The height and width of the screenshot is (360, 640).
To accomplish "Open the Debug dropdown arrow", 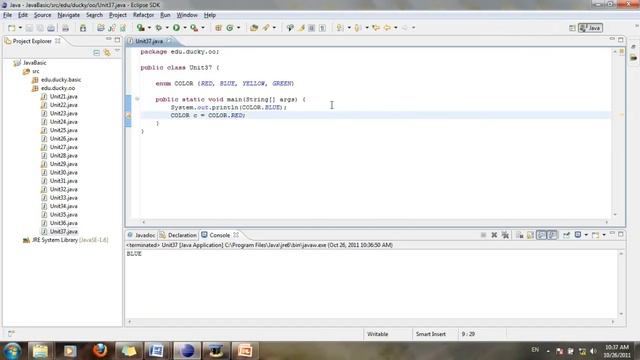I will [167, 28].
